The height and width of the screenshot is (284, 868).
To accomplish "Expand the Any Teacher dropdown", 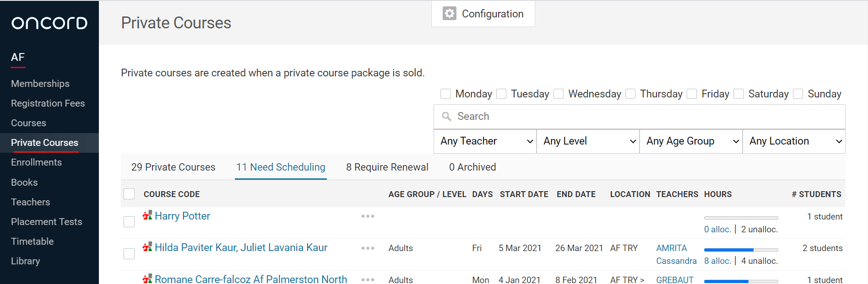I will point(485,141).
